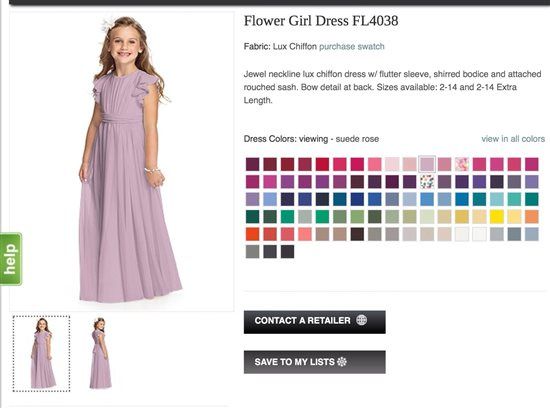Image resolution: width=550 pixels, height=408 pixels.
Task: Choose the orange-red swatch starting fifth row
Action: (x=253, y=234)
